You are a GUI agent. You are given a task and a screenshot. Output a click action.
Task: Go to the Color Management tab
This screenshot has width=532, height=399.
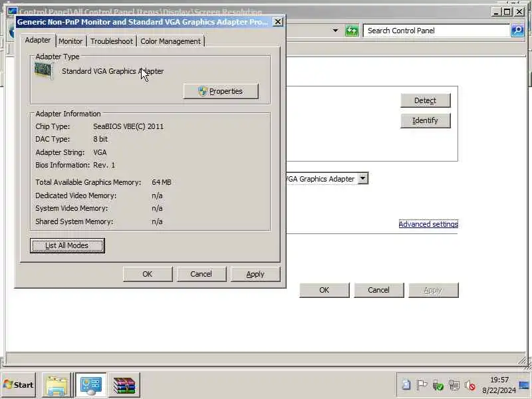click(x=171, y=41)
